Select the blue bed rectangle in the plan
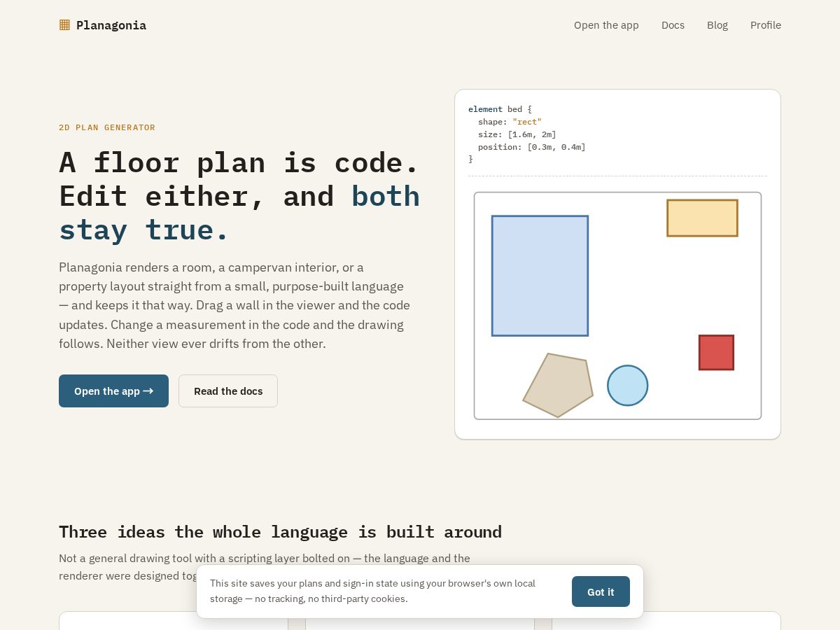840x630 pixels. point(540,276)
